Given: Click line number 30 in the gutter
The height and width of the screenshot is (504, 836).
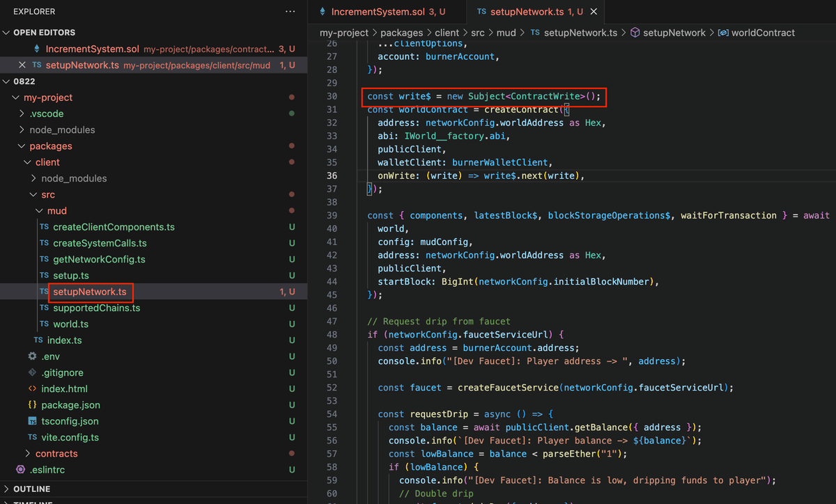Looking at the screenshot, I should click(332, 96).
